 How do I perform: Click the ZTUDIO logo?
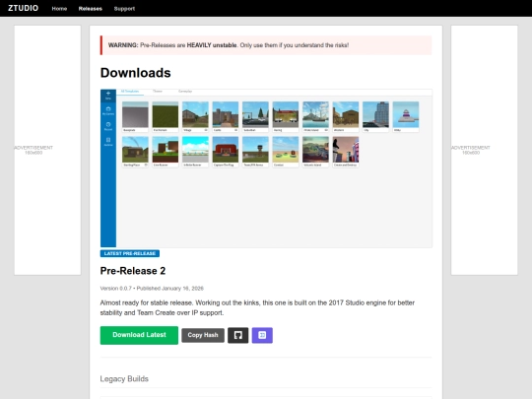coord(23,8)
